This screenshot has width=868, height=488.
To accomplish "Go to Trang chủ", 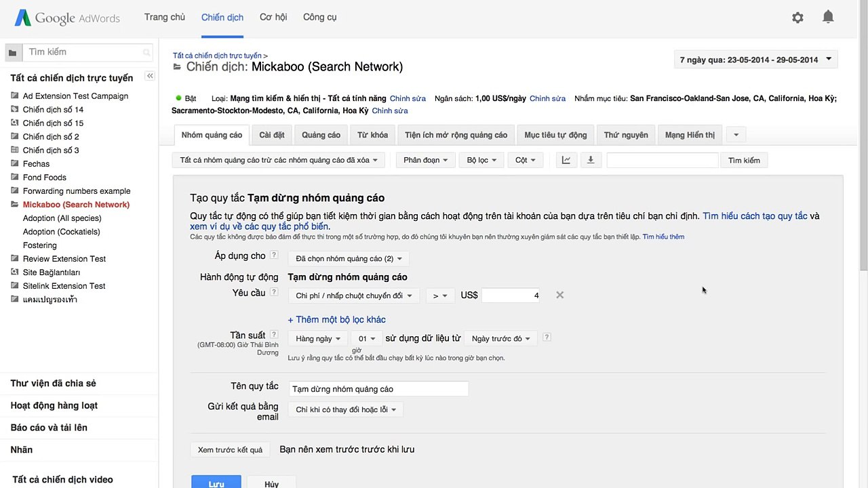I will click(165, 17).
